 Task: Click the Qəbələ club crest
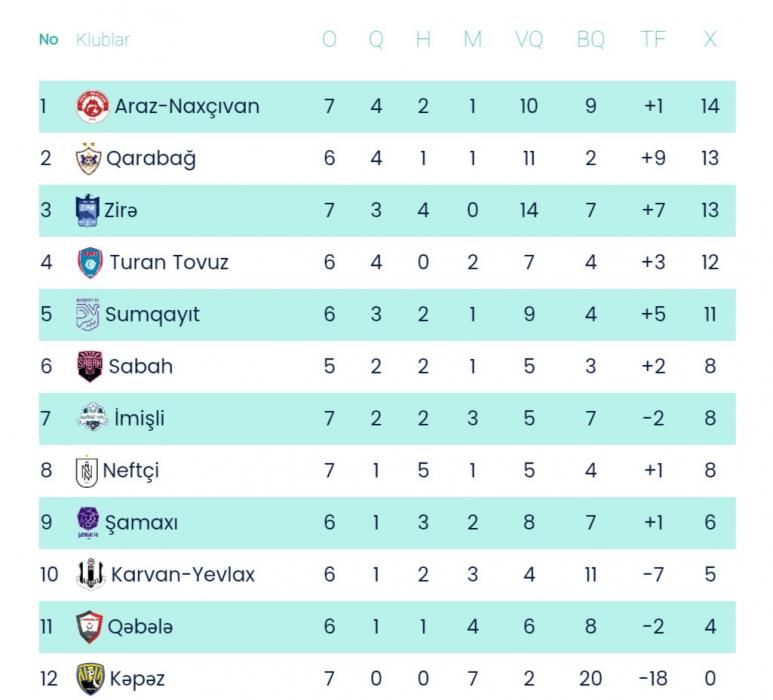point(90,627)
